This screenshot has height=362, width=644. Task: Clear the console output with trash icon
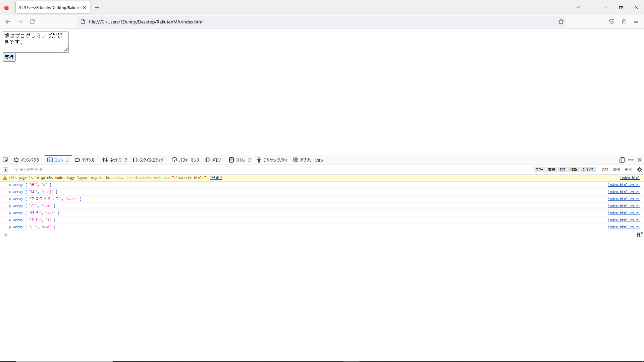tap(5, 170)
